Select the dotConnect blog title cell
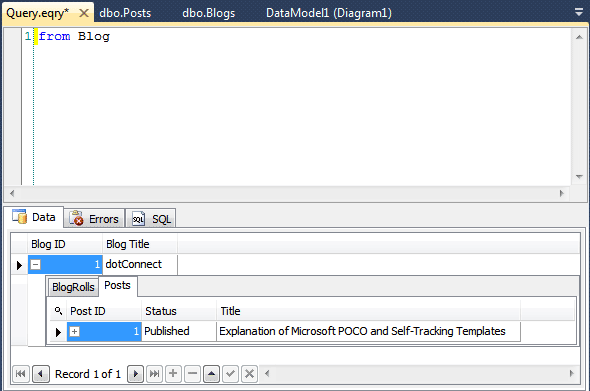The width and height of the screenshot is (590, 391). click(140, 265)
